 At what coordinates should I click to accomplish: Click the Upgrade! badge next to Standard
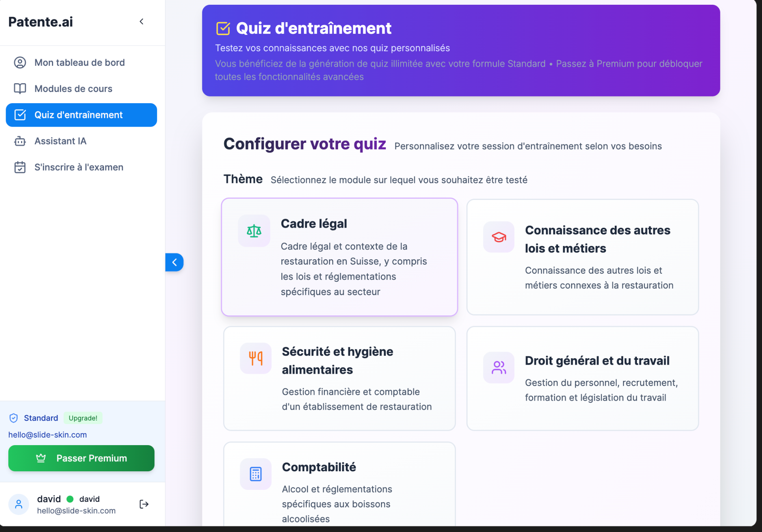pyautogui.click(x=83, y=418)
